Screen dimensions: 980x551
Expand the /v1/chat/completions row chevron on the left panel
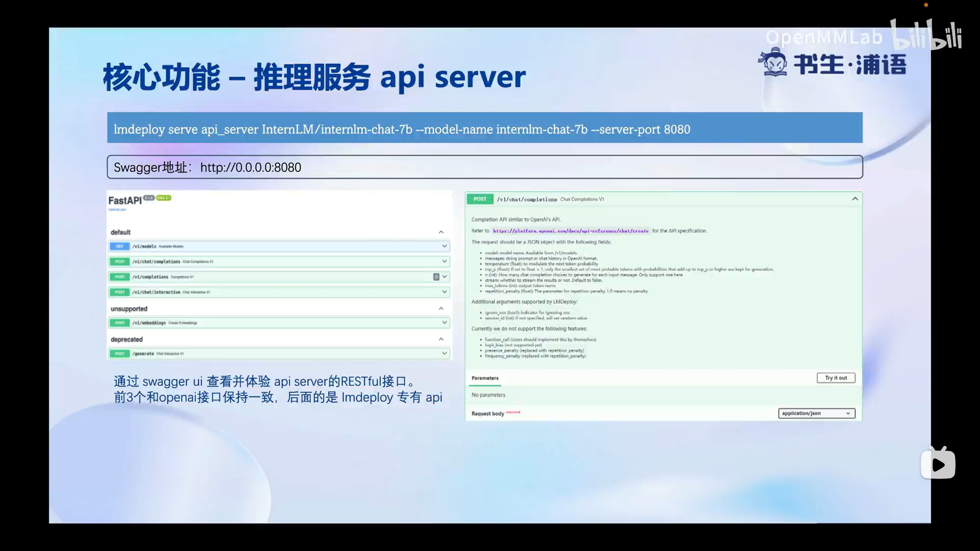click(445, 261)
